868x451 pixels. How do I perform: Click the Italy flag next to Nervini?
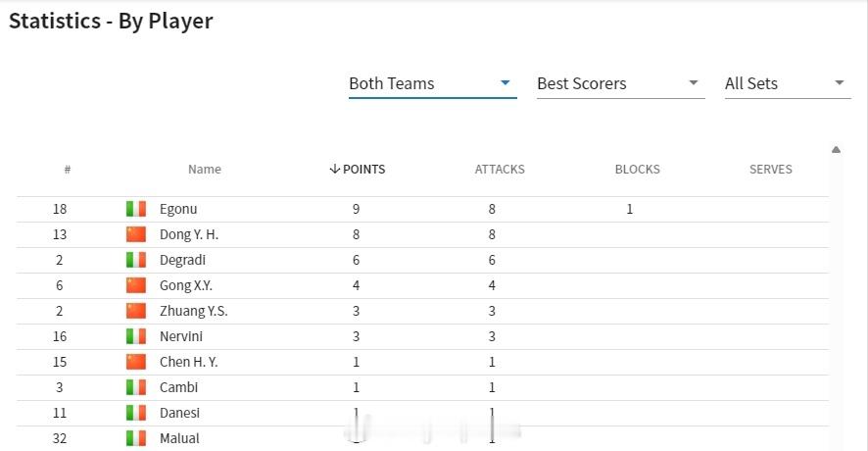[x=136, y=336]
